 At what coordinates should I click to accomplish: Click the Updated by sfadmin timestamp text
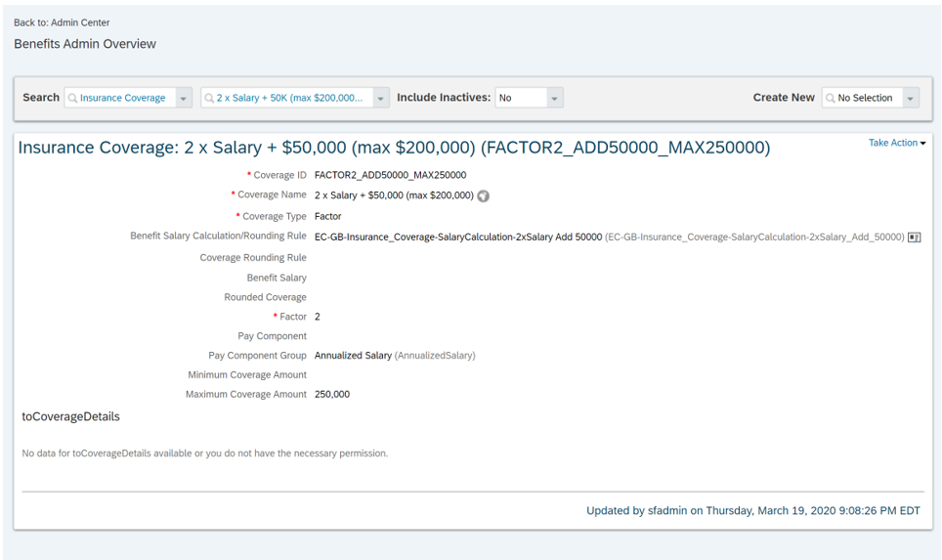point(752,510)
